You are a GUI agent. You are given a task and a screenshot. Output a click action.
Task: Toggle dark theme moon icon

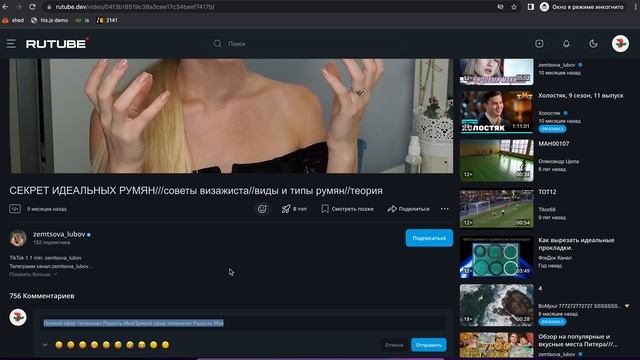593,44
